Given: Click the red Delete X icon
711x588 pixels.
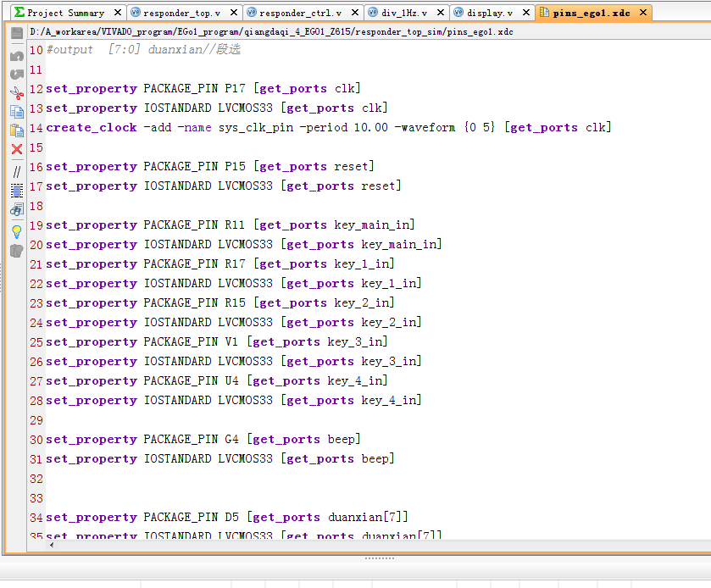Looking at the screenshot, I should [16, 149].
